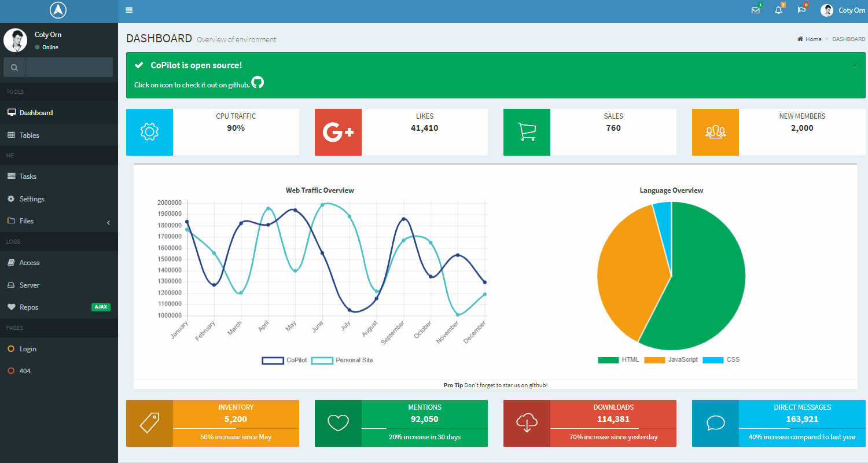
Task: Toggle the sidebar with the hamburger icon
Action: point(129,10)
